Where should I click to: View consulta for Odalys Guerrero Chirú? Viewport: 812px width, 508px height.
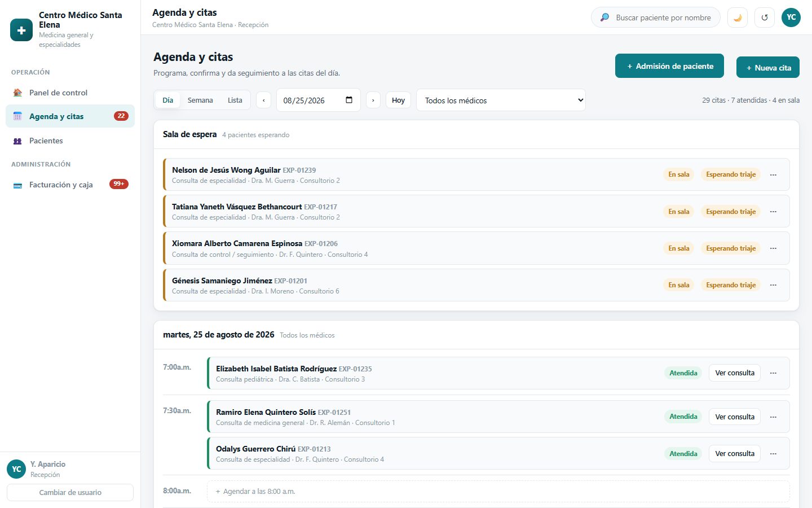[x=735, y=454]
